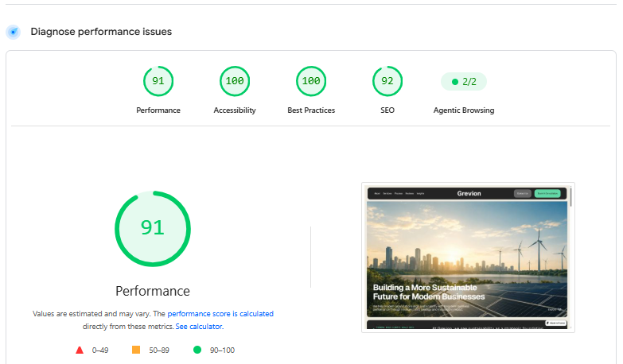Jump to the Best Practices category label
623x364 pixels.
[311, 110]
